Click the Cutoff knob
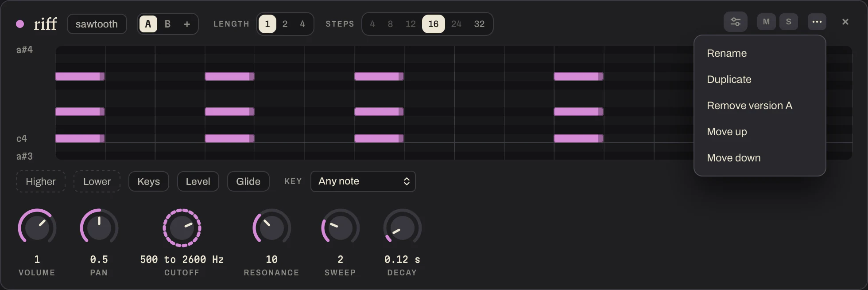Viewport: 868px width, 290px height. point(182,228)
